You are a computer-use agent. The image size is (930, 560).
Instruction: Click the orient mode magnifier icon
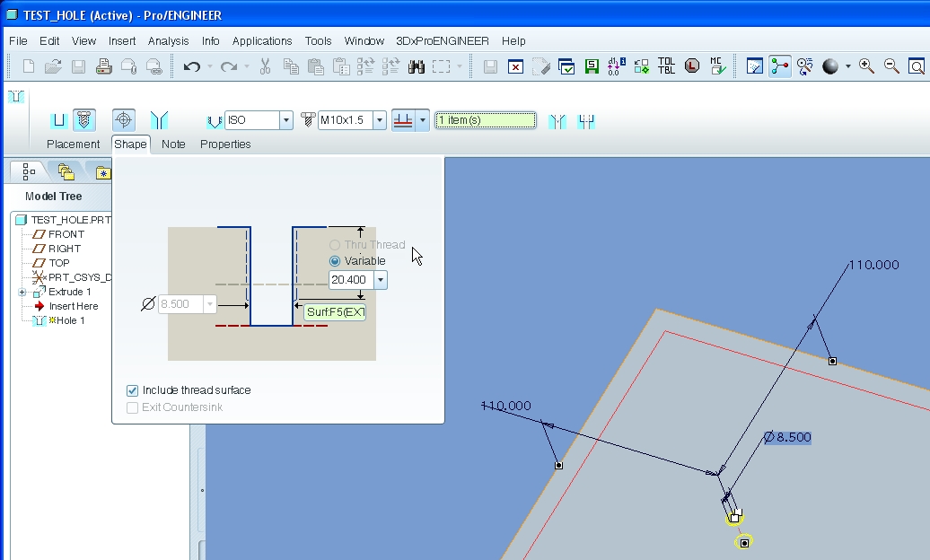point(805,66)
